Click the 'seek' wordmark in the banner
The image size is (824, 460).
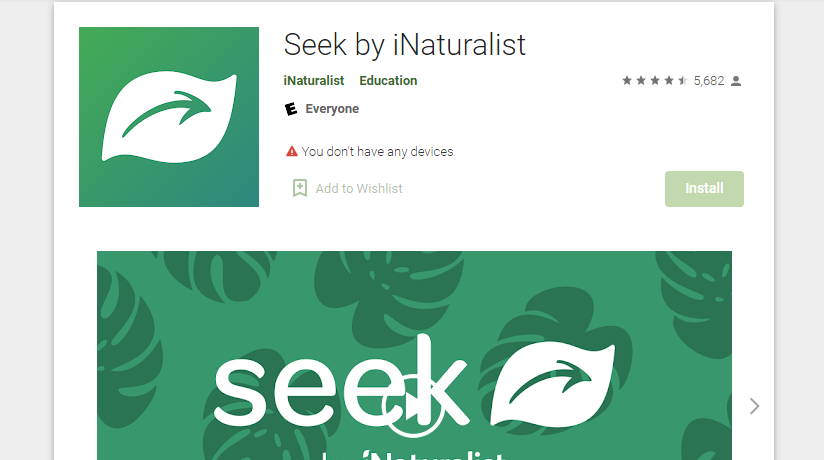[x=341, y=382]
